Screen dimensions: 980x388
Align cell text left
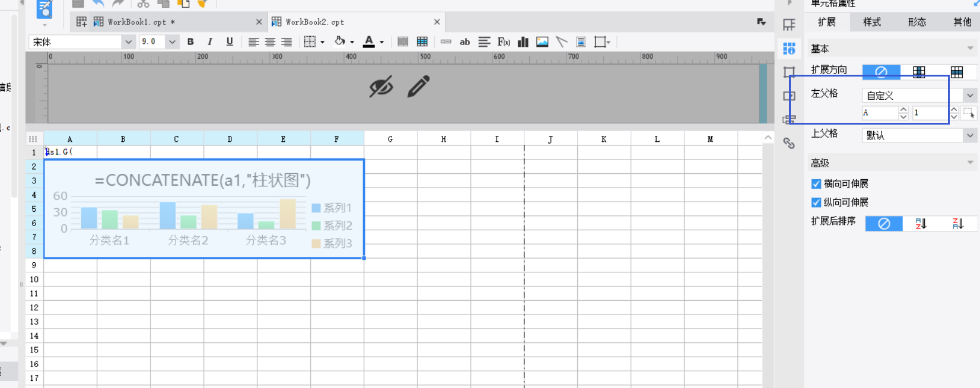pyautogui.click(x=253, y=42)
